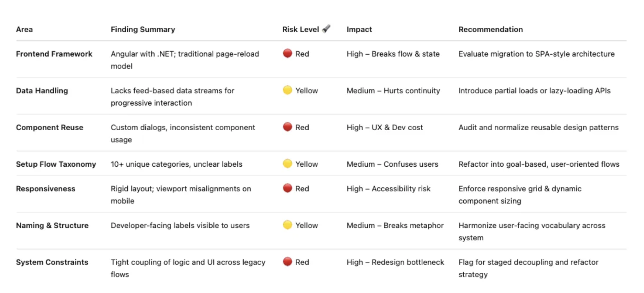Click the Setup Flow Taxonomy row label
Viewport: 644px width, 293px height.
coord(56,164)
